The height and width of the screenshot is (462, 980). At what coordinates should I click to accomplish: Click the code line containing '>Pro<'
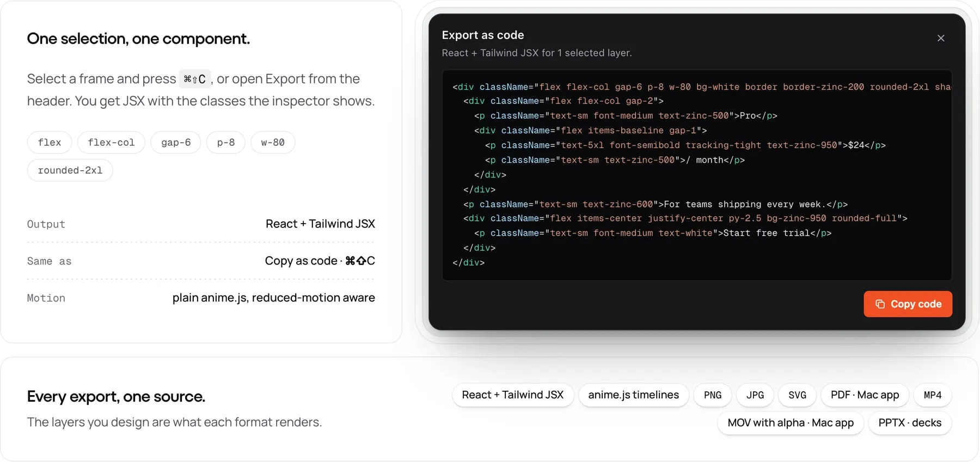pos(626,116)
